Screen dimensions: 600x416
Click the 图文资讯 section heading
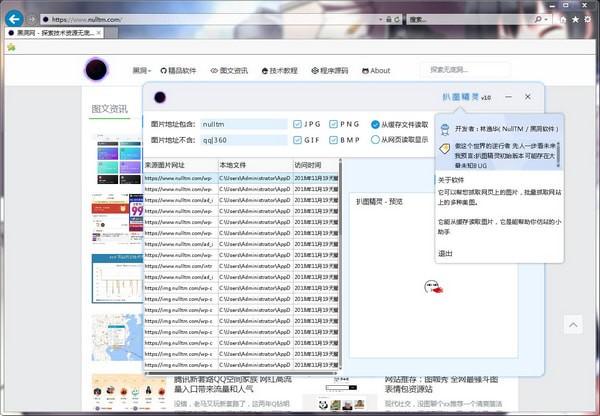109,109
